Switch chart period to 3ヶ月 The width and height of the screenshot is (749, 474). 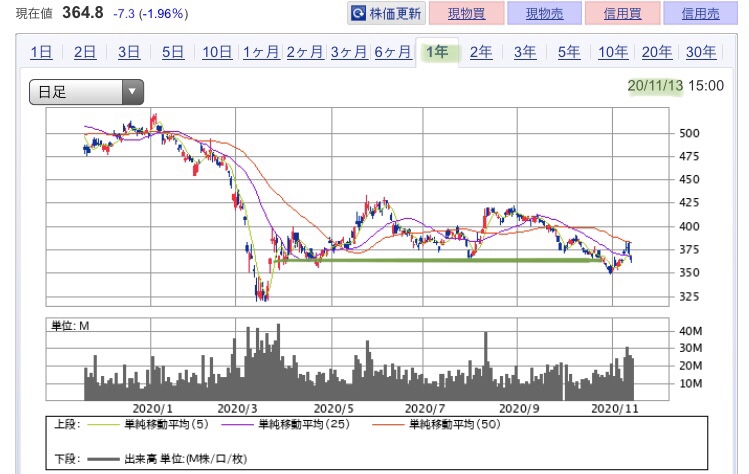click(349, 52)
